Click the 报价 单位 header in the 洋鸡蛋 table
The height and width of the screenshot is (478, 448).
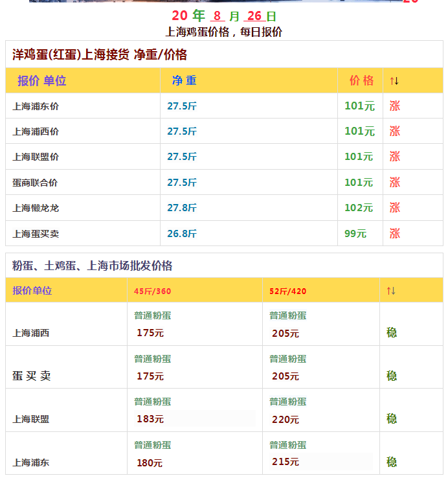(x=42, y=81)
